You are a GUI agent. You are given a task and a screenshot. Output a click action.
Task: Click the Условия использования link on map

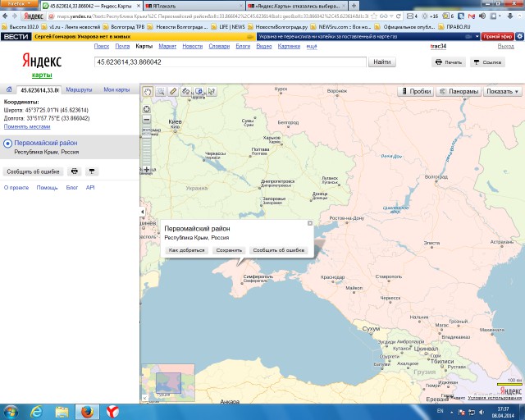[495, 398]
